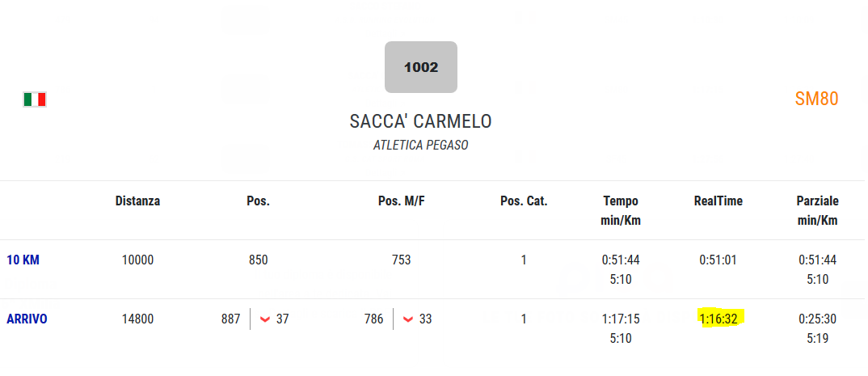Open the ARRIVO split link

click(x=27, y=319)
